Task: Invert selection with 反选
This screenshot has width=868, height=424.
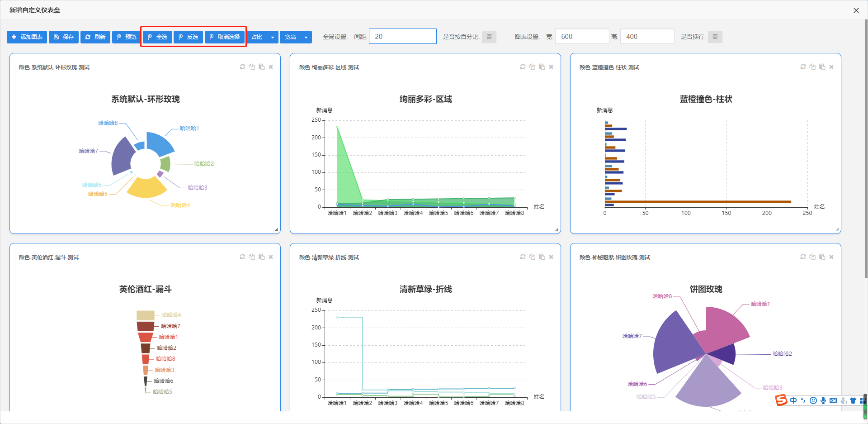Action: pyautogui.click(x=189, y=37)
